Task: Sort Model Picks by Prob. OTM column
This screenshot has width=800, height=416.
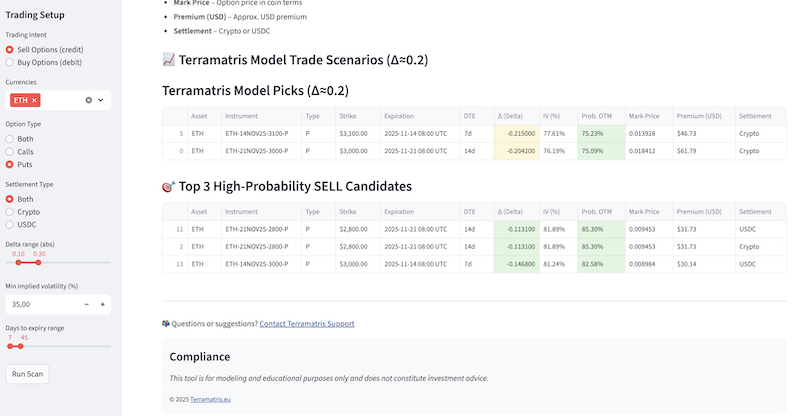Action: click(599, 116)
